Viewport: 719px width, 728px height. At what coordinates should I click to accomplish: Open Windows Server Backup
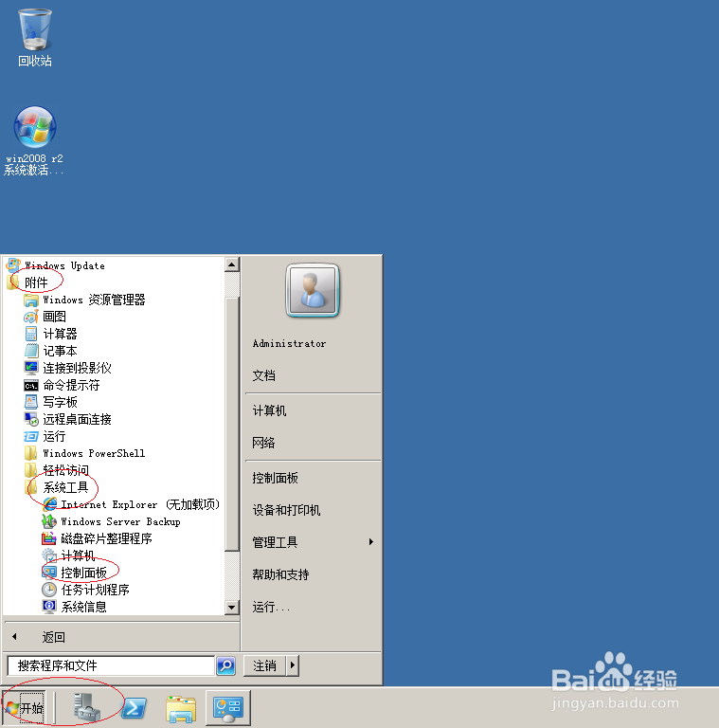coord(111,521)
